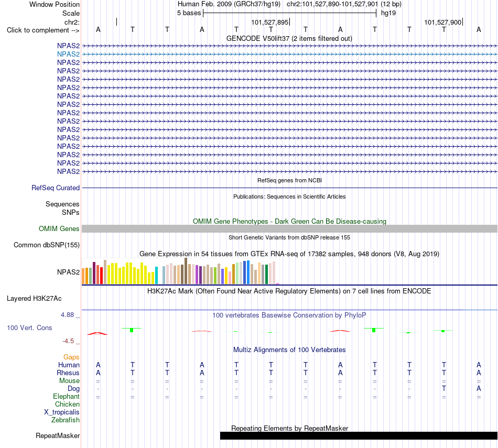
Task: Open 'Publications: Sequences in Scientific Articles' title
Action: click(x=289, y=196)
